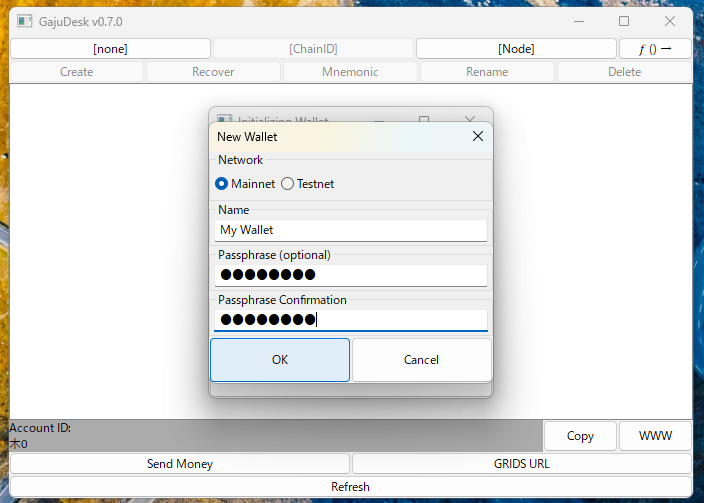Open the WWW button
The height and width of the screenshot is (503, 704).
(x=655, y=436)
